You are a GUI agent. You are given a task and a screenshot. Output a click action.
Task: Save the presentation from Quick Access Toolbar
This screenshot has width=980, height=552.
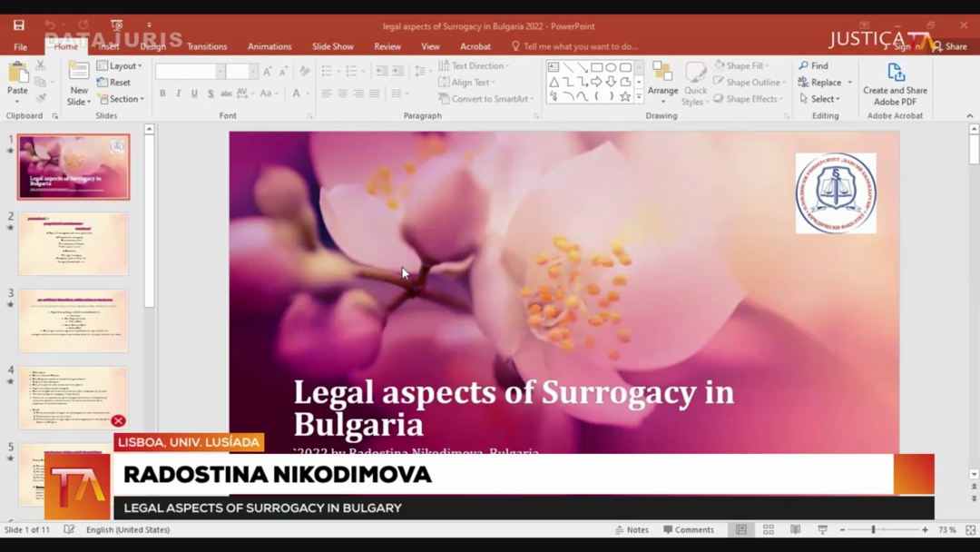tap(19, 25)
